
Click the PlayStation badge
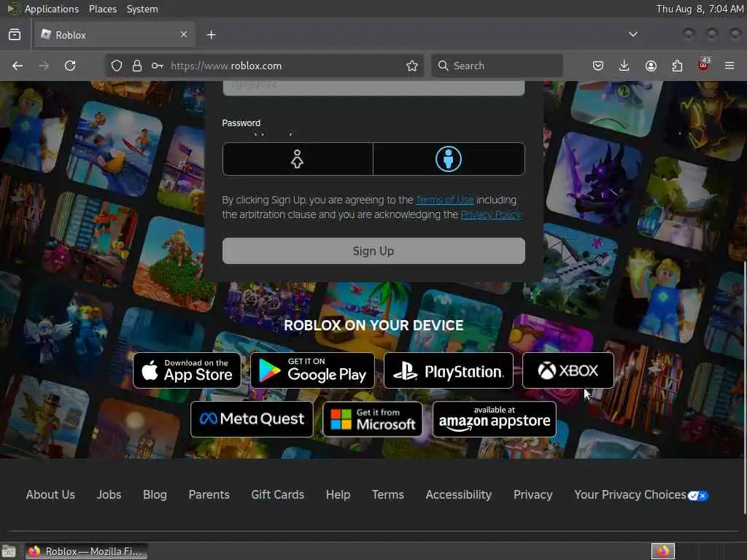point(449,370)
